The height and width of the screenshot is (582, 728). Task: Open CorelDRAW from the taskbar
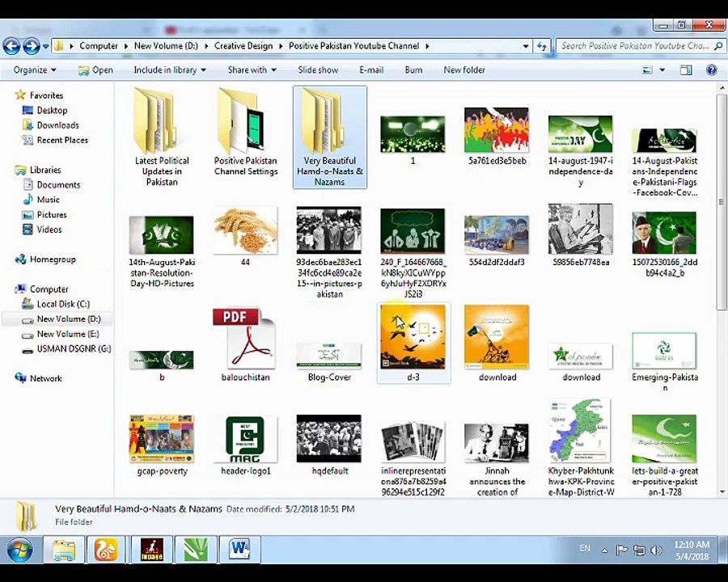(196, 550)
